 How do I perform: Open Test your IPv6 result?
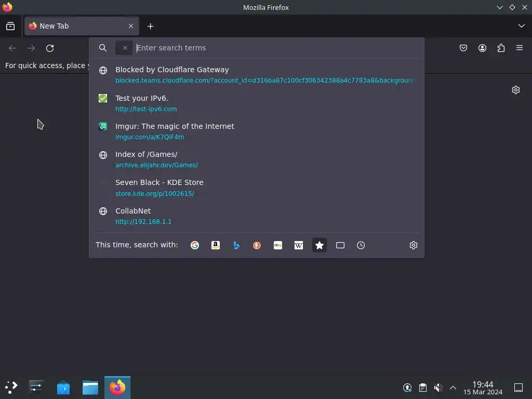pos(257,103)
